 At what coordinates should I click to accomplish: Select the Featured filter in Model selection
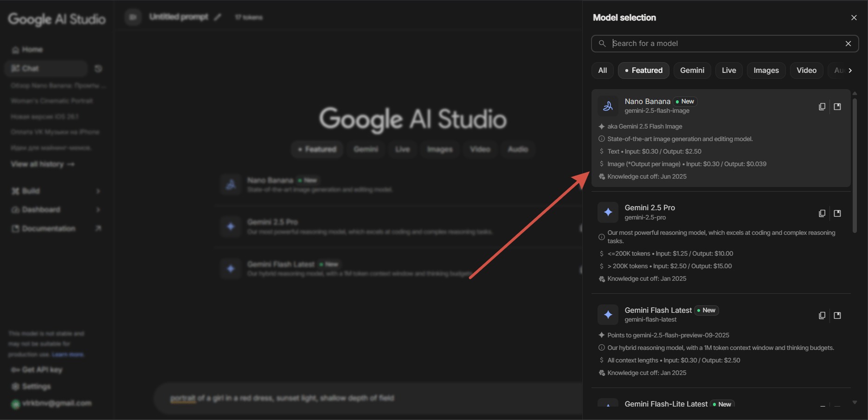tap(643, 71)
